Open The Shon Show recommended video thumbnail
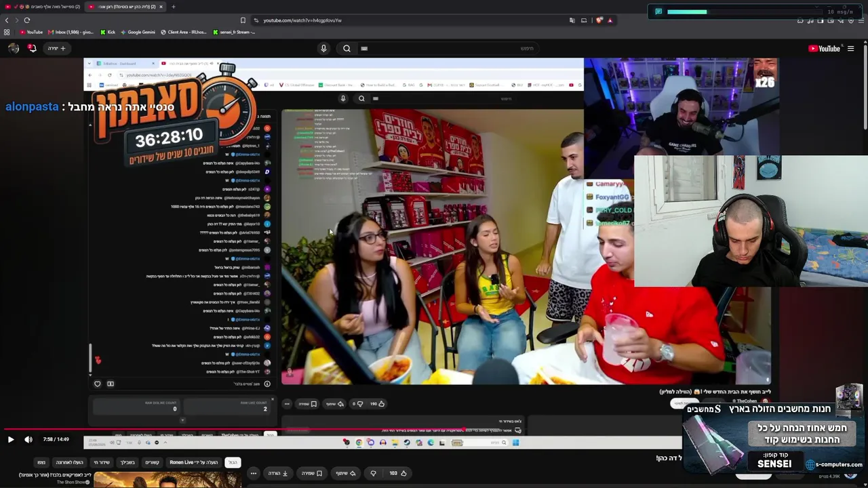 pyautogui.click(x=166, y=480)
